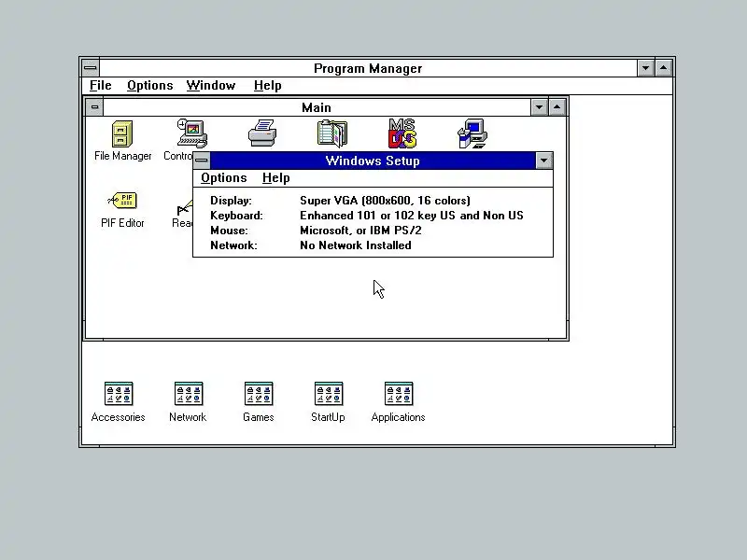
Task: Click the 'No Network Installed' value
Action: pyautogui.click(x=356, y=245)
